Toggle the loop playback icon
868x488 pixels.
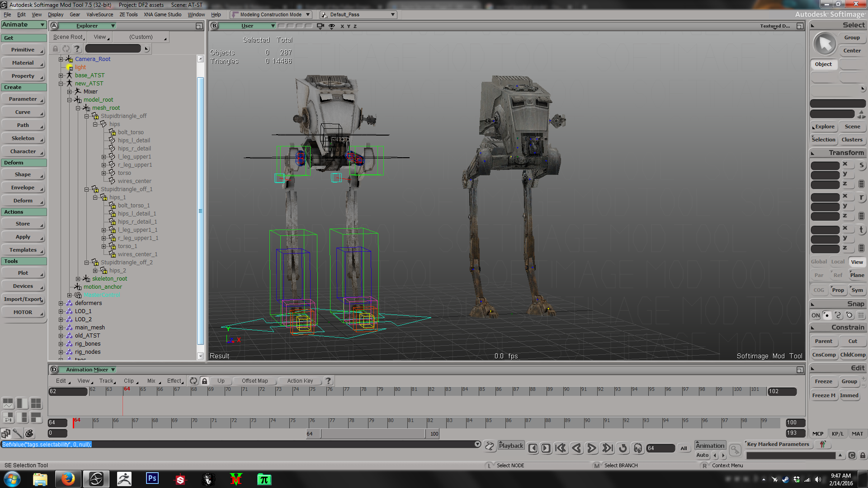(x=623, y=448)
